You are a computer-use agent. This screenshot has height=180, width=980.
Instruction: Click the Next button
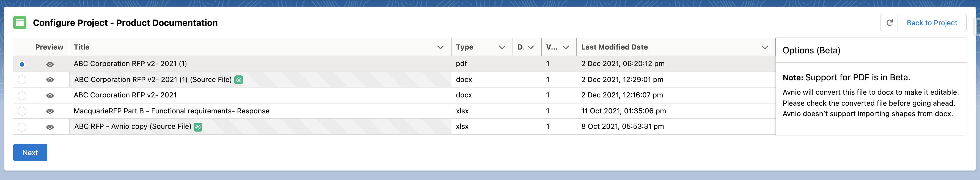click(x=30, y=152)
